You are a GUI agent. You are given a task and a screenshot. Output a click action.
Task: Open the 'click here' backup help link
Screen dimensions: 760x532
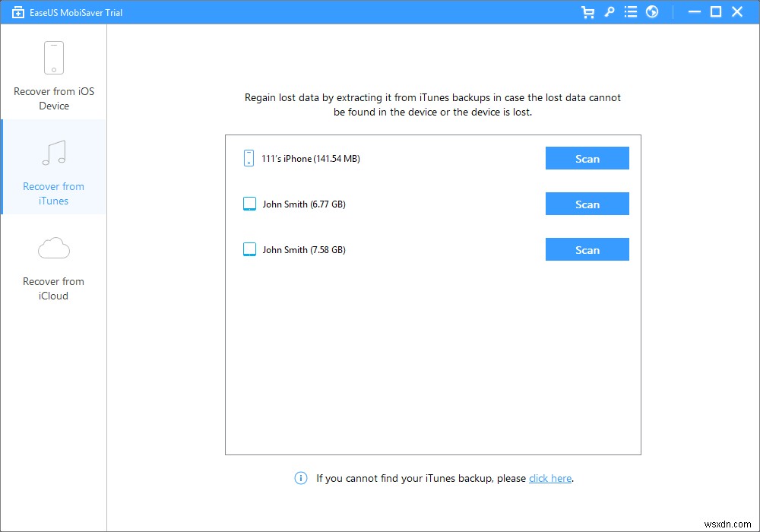coord(550,479)
